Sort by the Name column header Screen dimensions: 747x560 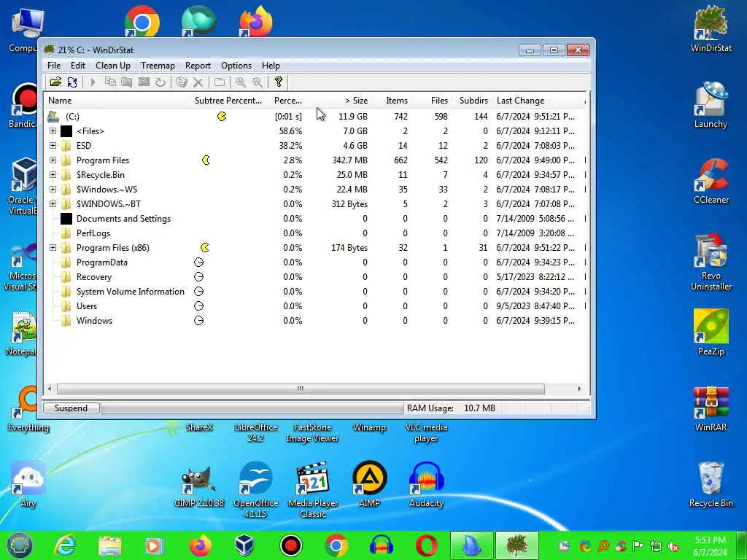[x=117, y=101]
